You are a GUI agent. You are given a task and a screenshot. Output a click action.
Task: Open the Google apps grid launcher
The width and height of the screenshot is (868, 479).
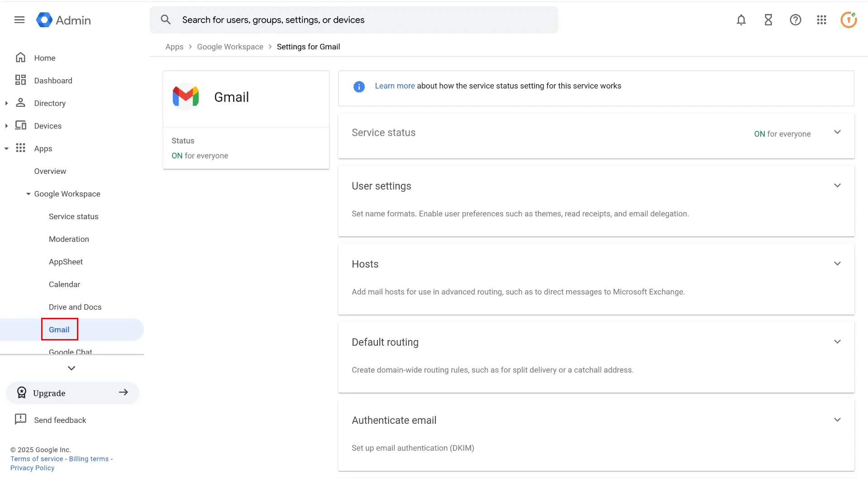[x=821, y=20]
